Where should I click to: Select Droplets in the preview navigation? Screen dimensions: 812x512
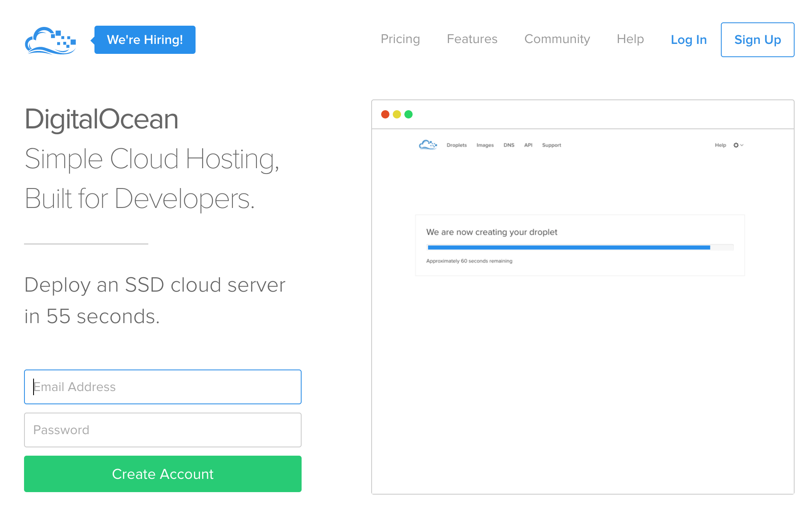click(x=457, y=145)
